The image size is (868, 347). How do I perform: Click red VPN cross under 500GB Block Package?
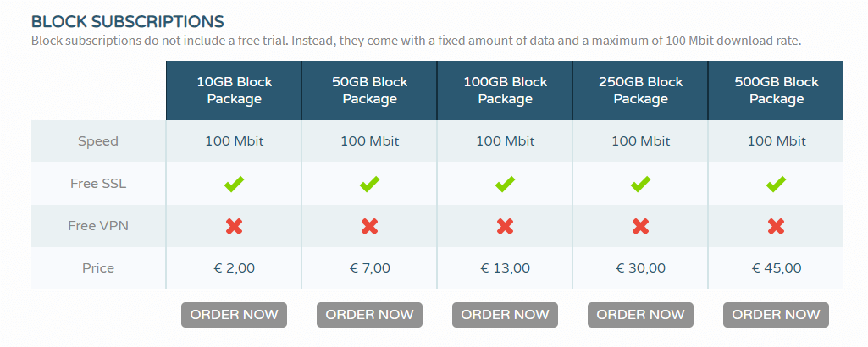tap(776, 226)
